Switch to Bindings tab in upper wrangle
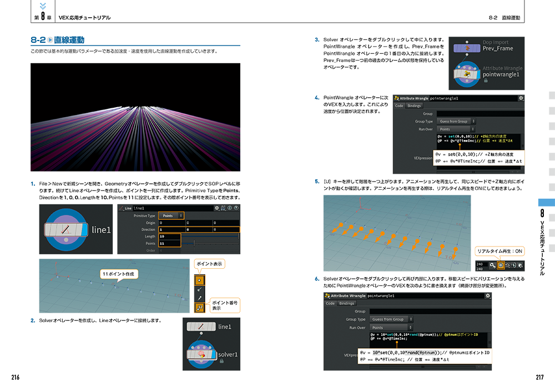 (x=414, y=105)
